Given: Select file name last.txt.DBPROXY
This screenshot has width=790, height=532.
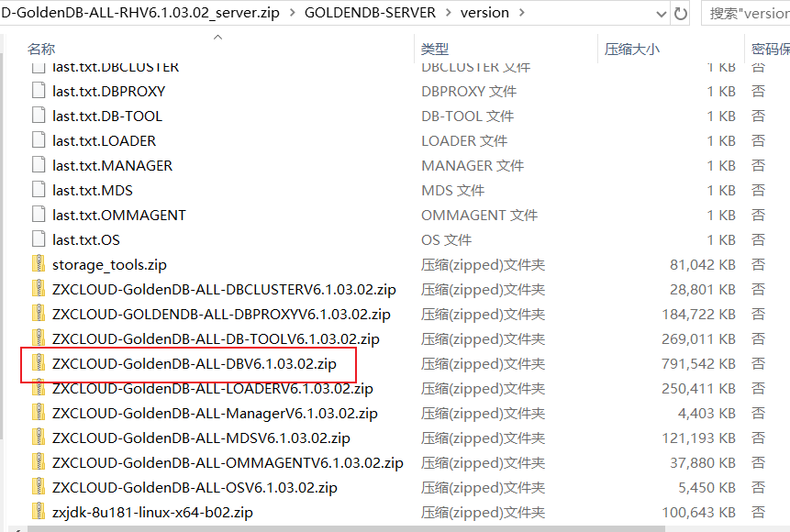Looking at the screenshot, I should [109, 91].
